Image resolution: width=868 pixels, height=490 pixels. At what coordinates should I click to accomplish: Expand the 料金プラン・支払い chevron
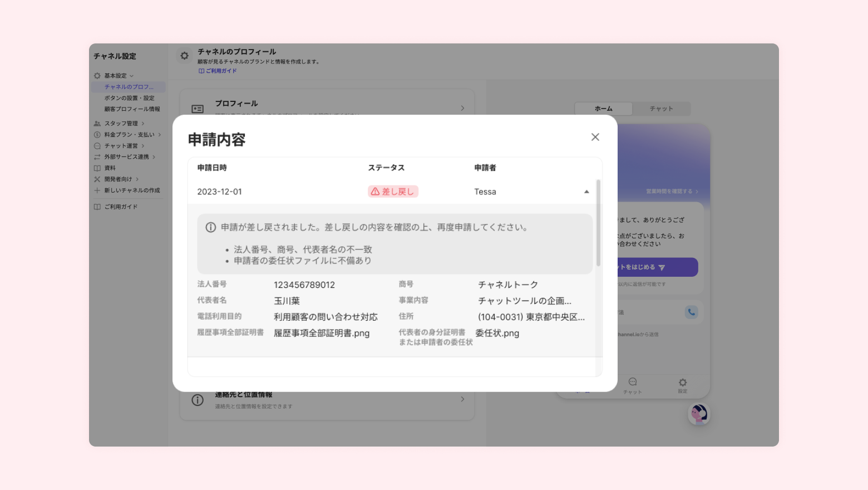[x=160, y=135]
